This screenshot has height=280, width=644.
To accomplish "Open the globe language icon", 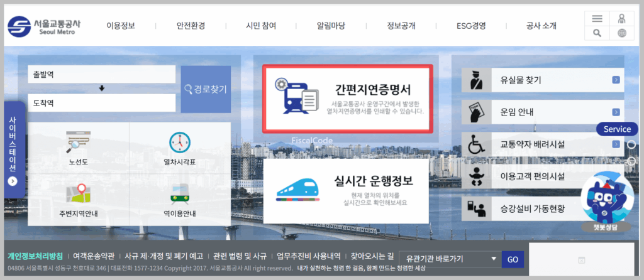I will click(x=622, y=33).
